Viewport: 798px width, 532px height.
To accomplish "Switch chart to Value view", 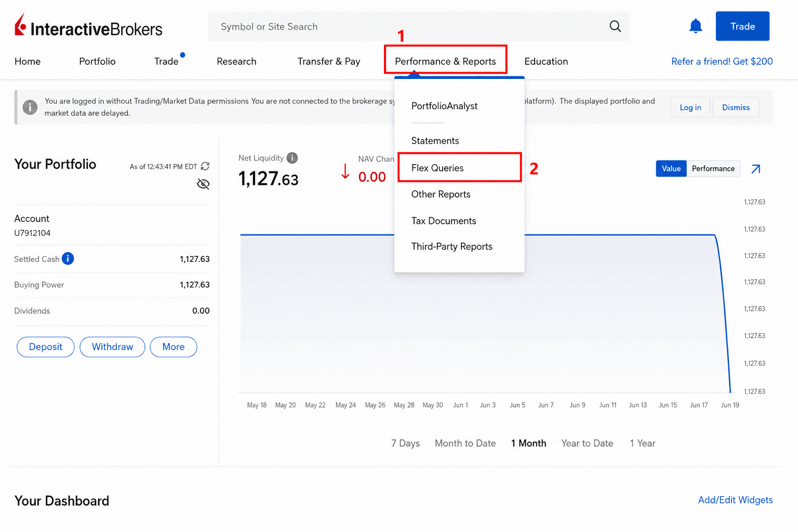I will coord(671,168).
